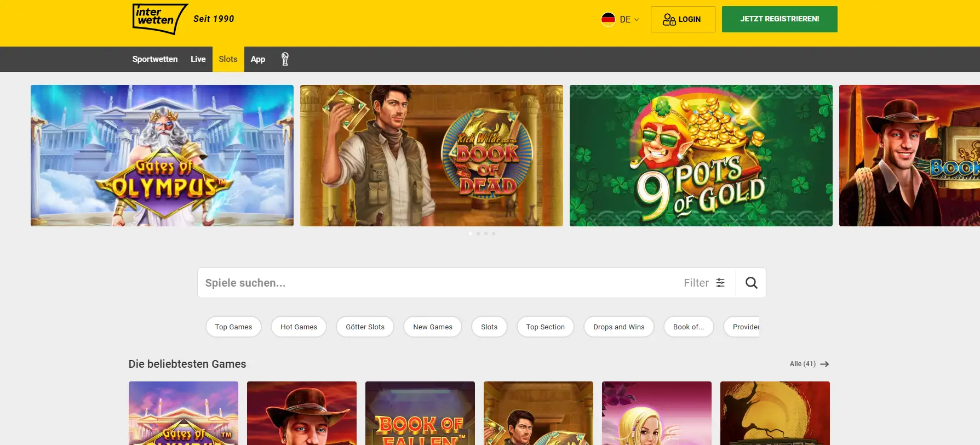Click JETZT REGISTRIEREN! button
Image resolution: width=980 pixels, height=445 pixels.
point(780,19)
